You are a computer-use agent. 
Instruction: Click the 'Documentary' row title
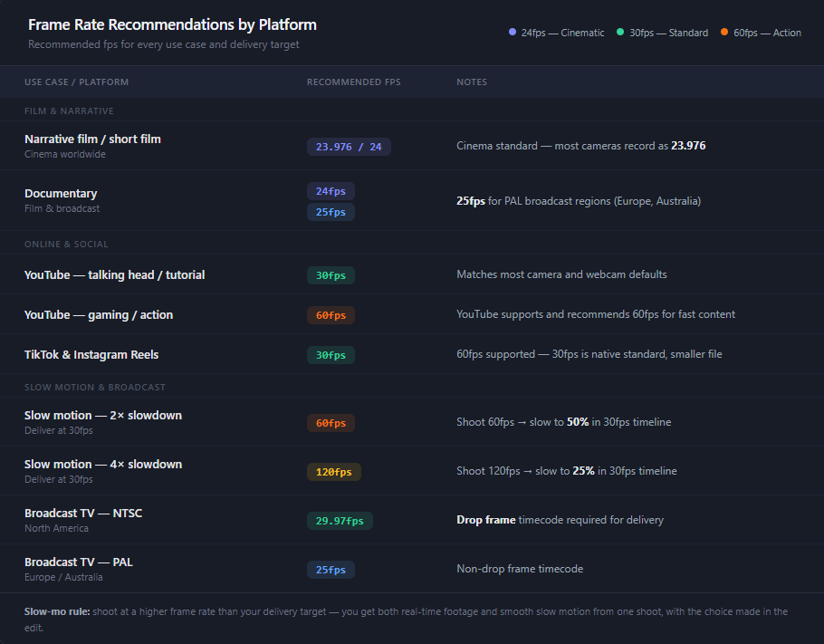click(61, 194)
